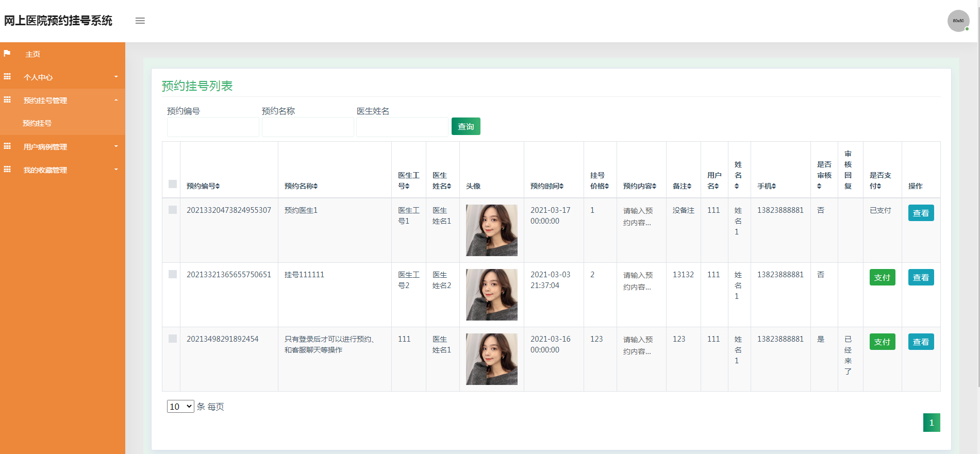The image size is (980, 454).
Task: Pay for appointment 20213498291892454 with 支付
Action: click(x=882, y=342)
